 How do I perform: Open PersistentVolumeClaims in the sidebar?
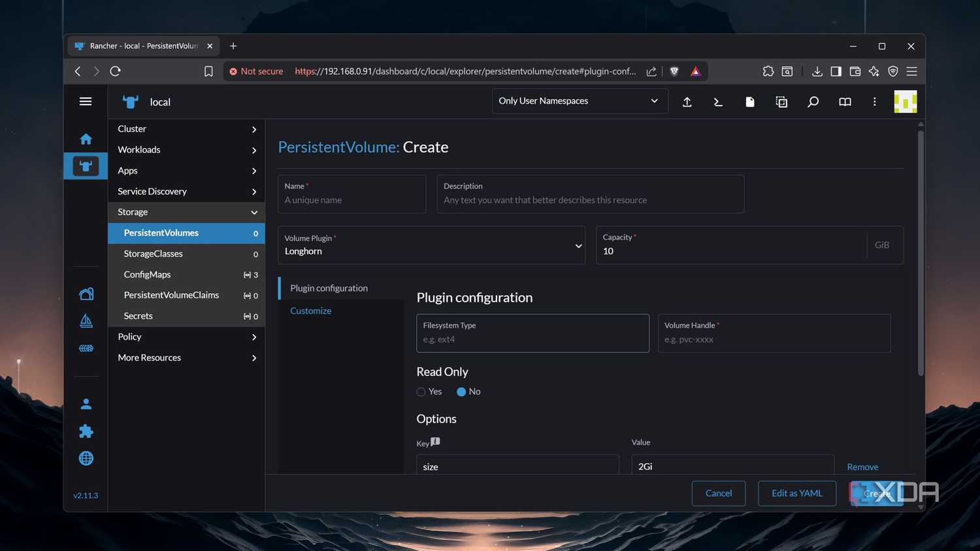tap(186, 295)
